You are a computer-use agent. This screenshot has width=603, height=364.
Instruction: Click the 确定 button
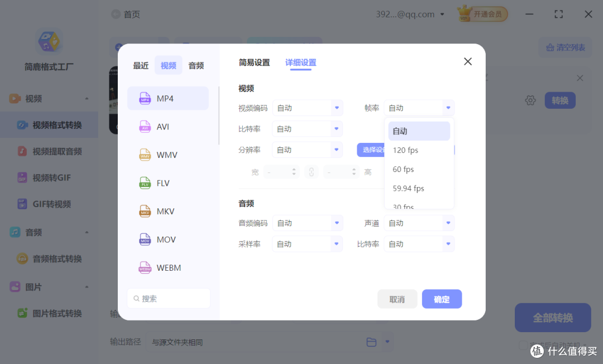[x=442, y=299]
